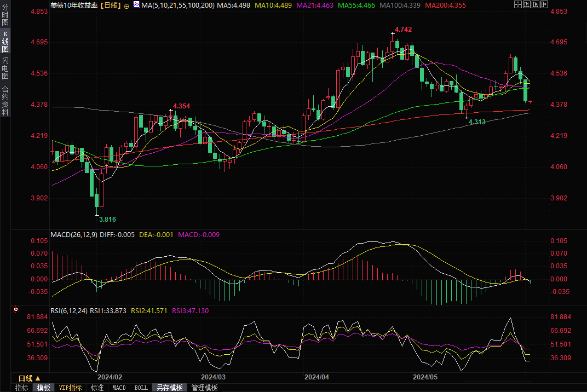Click the 另存模板 button

coord(169,388)
